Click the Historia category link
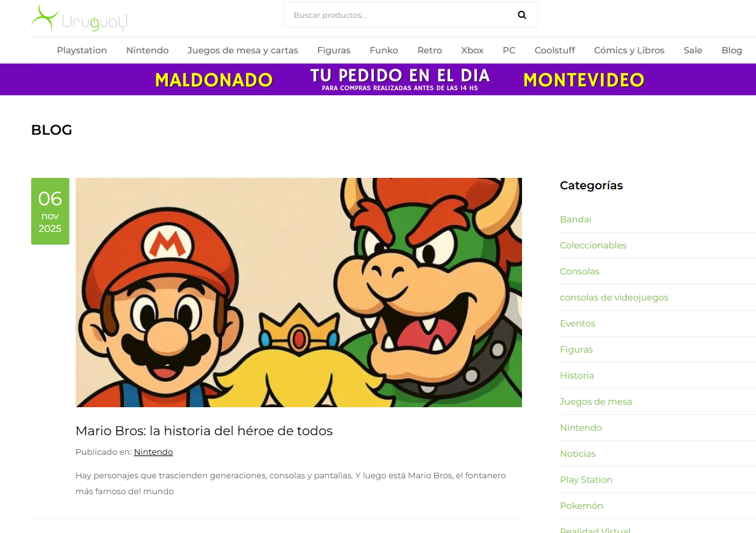The width and height of the screenshot is (756, 533). pos(577,375)
